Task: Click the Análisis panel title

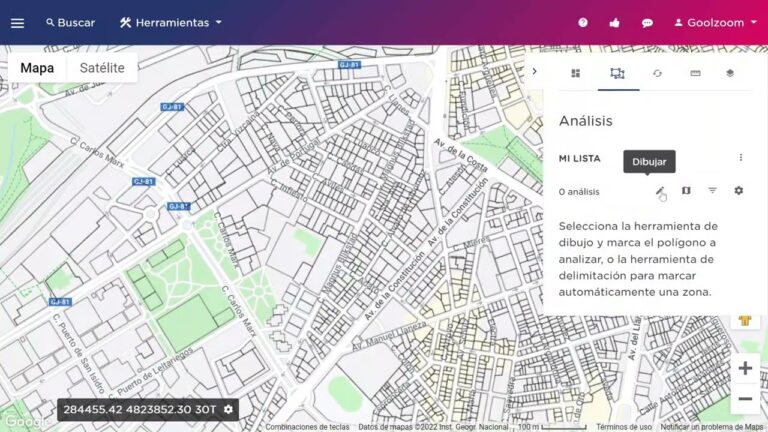Action: click(585, 121)
